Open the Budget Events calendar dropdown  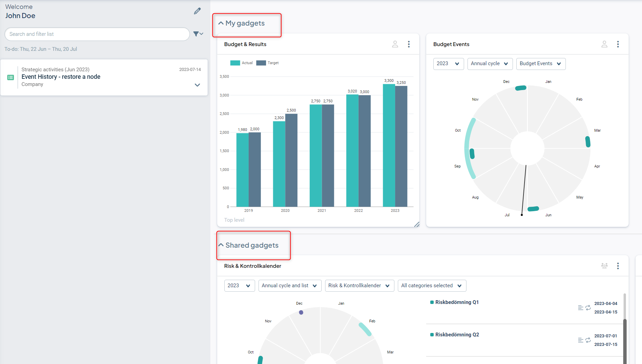click(x=541, y=64)
